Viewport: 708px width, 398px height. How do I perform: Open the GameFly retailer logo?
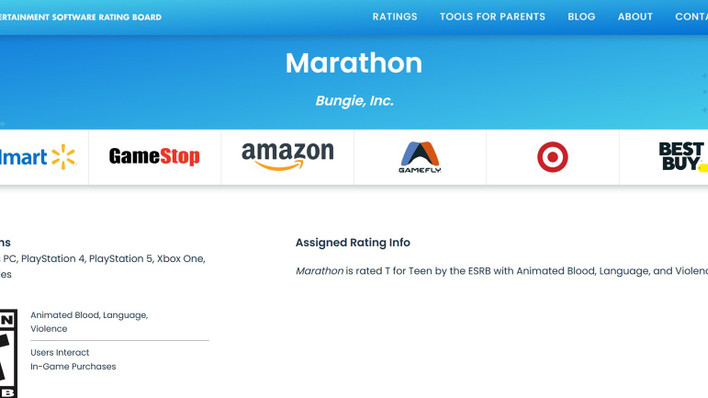point(420,157)
